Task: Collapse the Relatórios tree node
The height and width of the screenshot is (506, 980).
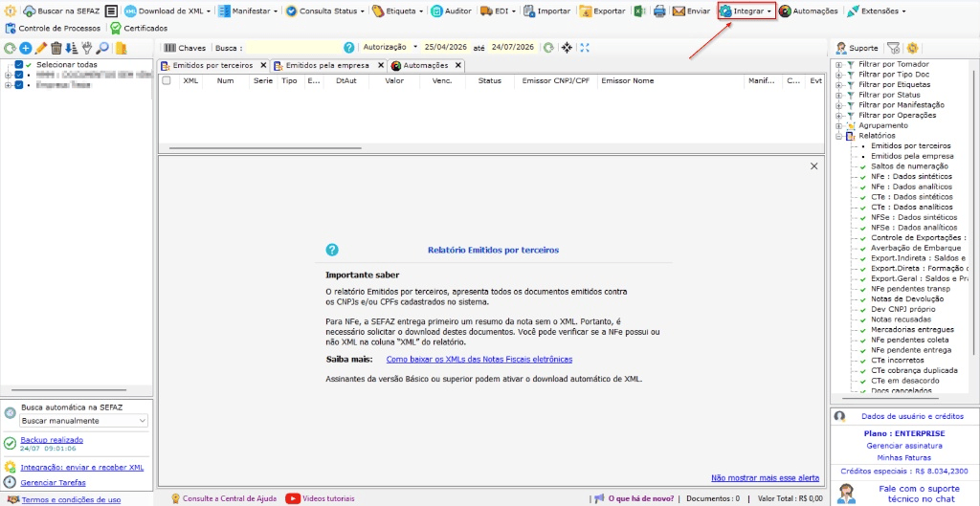Action: point(838,136)
